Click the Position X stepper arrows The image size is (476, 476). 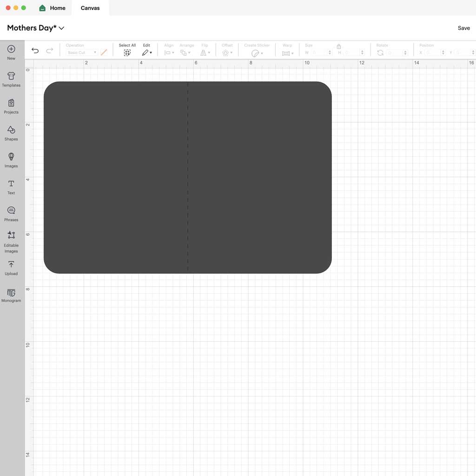tap(443, 53)
